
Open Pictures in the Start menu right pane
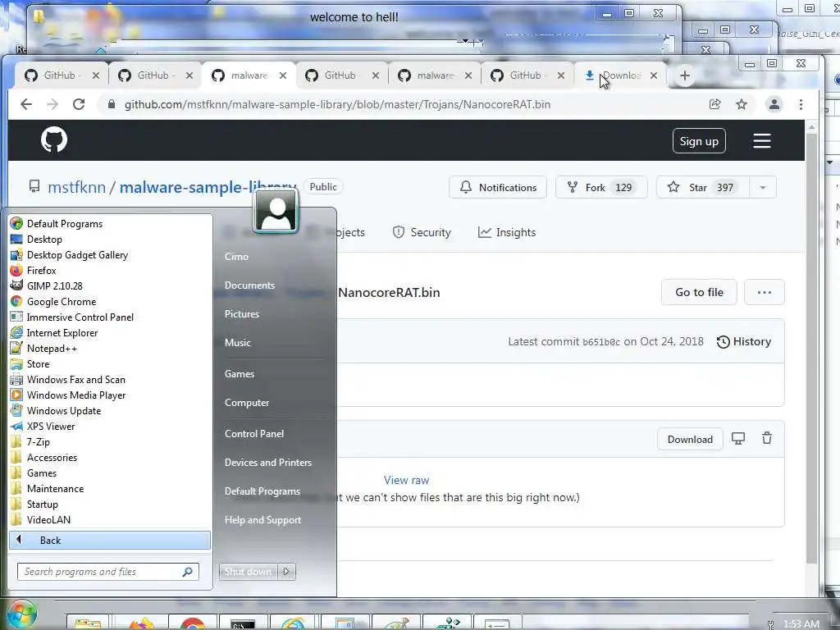click(x=242, y=314)
